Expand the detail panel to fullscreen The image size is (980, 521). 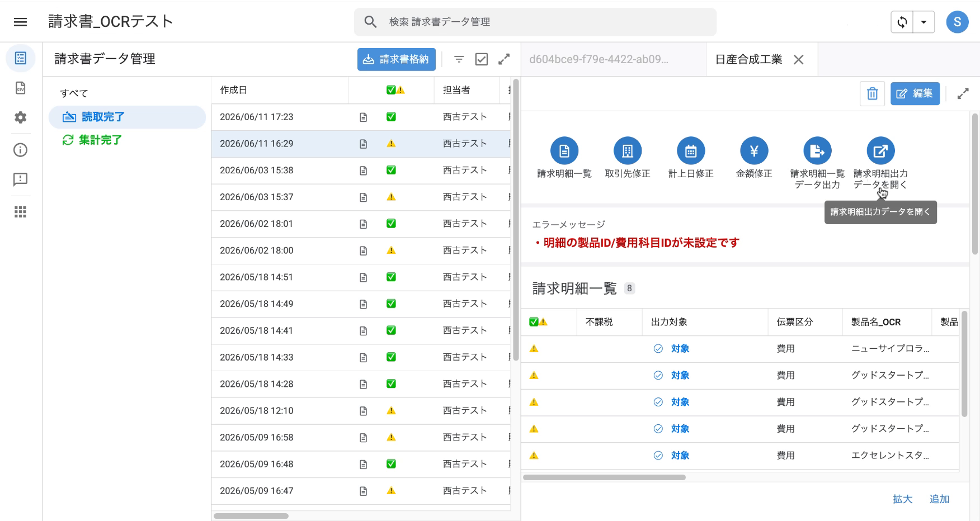tap(963, 94)
